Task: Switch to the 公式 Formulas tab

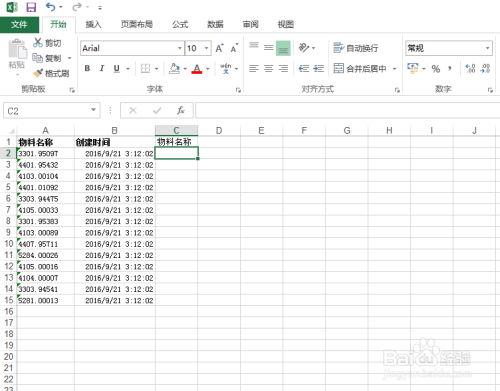Action: click(x=180, y=24)
